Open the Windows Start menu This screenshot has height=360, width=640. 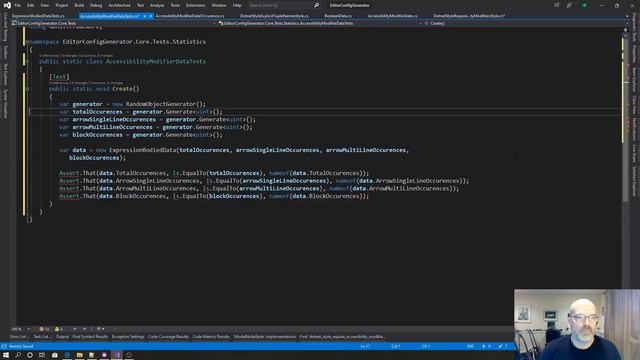click(x=6, y=355)
